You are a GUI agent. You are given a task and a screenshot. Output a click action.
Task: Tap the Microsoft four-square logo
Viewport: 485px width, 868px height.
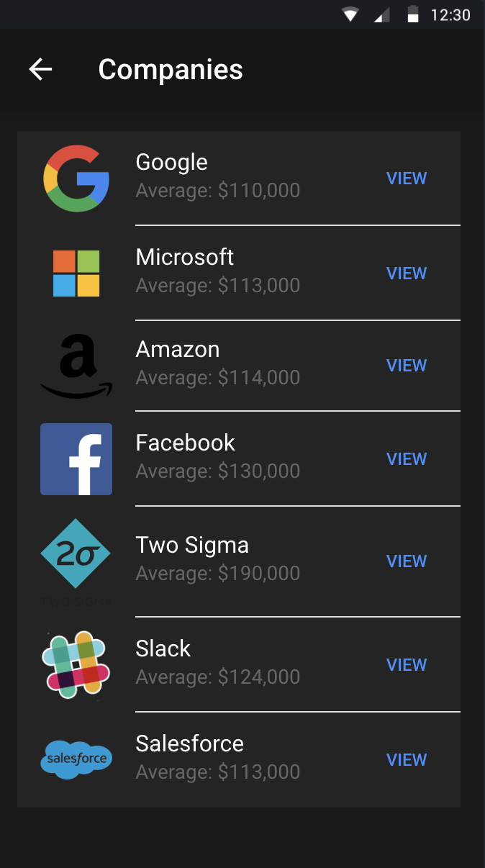76,273
